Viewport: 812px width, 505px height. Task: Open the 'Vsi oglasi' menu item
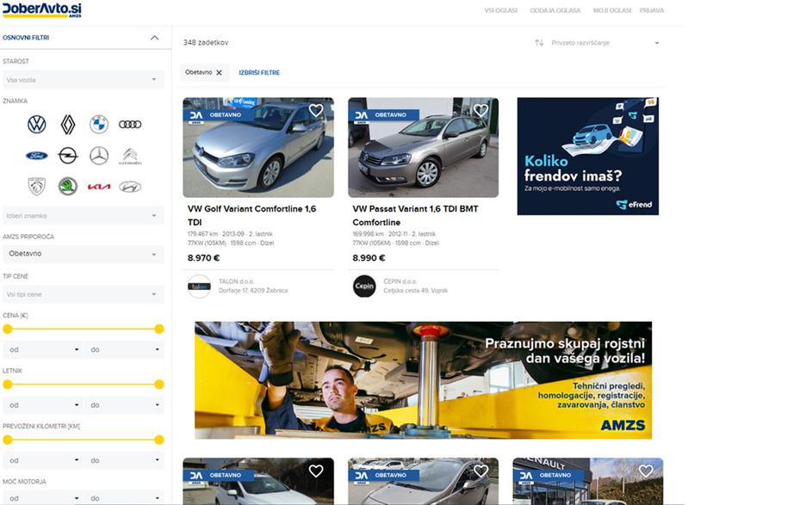(x=500, y=10)
